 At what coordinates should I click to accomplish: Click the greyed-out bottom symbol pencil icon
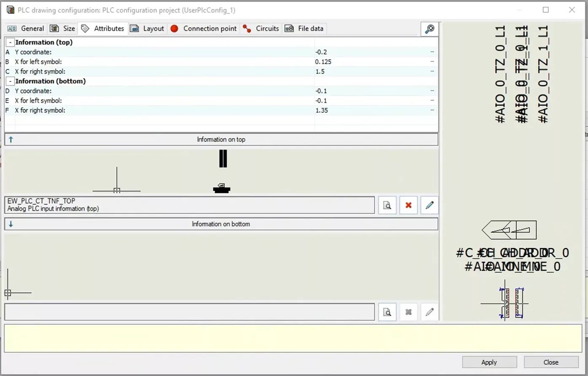coord(429,312)
